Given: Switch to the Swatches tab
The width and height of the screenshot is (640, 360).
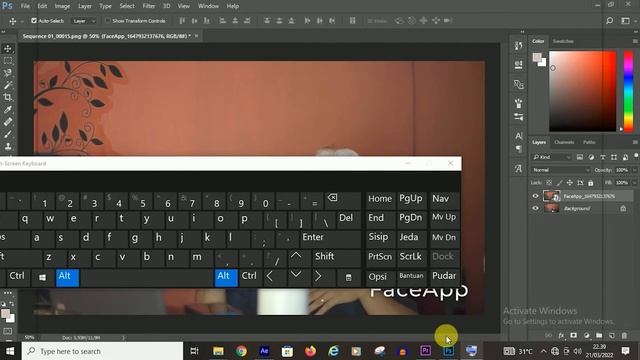Looking at the screenshot, I should point(563,41).
